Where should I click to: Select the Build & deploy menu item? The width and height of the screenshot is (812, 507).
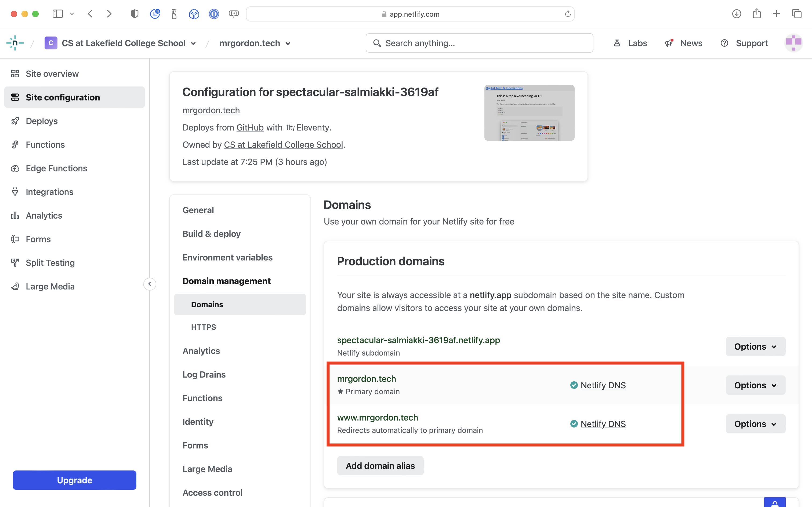(211, 234)
